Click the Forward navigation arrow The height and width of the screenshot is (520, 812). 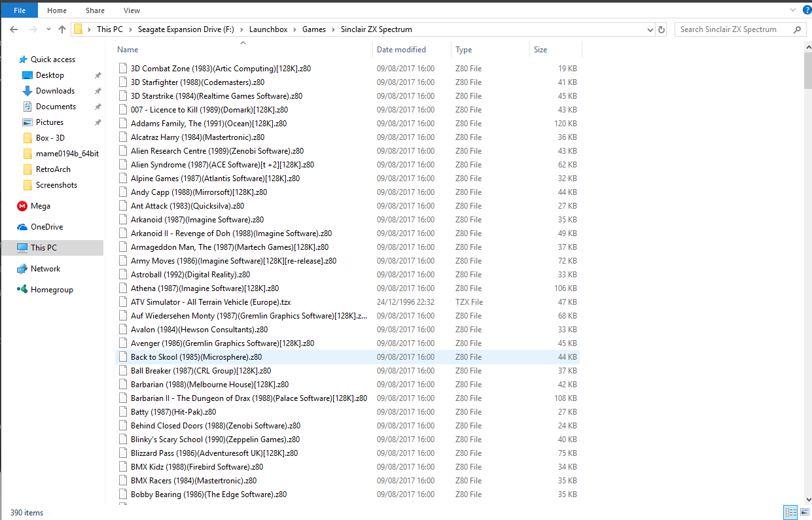click(x=33, y=29)
